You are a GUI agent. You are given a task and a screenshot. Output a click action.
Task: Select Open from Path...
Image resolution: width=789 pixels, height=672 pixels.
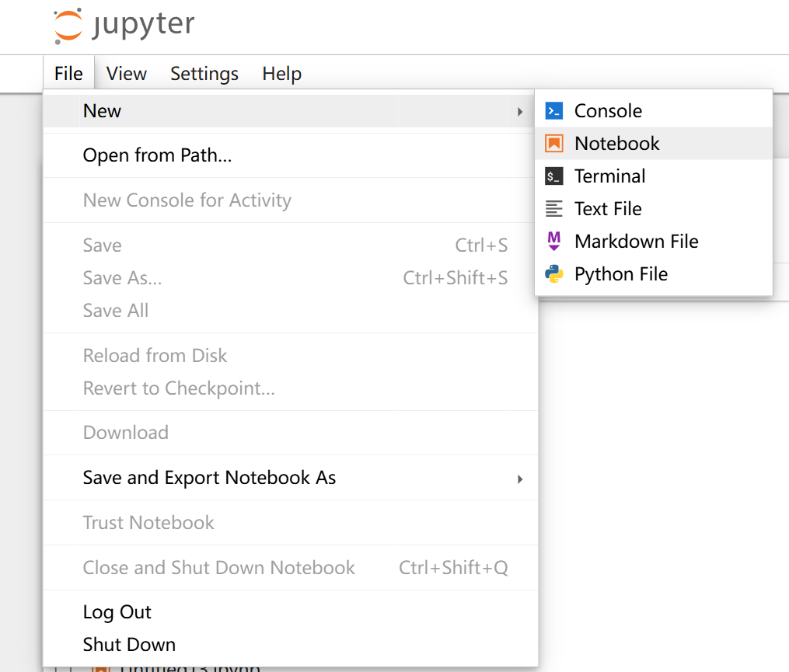click(x=157, y=155)
